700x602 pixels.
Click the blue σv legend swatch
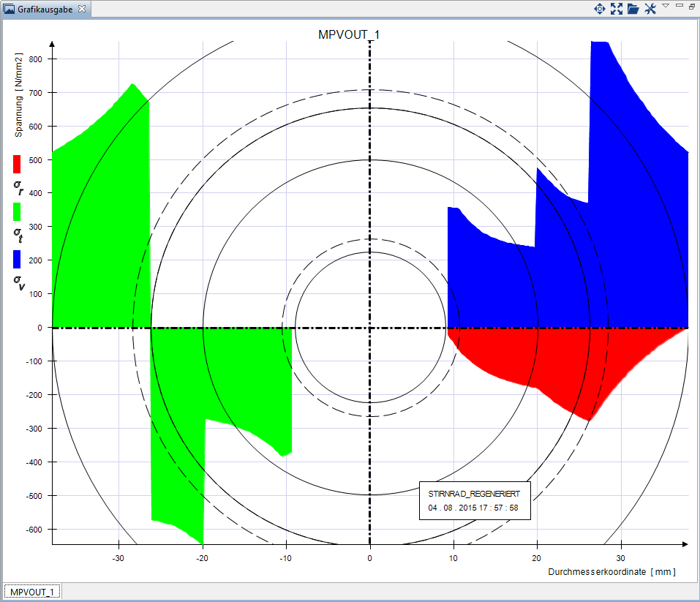coord(17,259)
